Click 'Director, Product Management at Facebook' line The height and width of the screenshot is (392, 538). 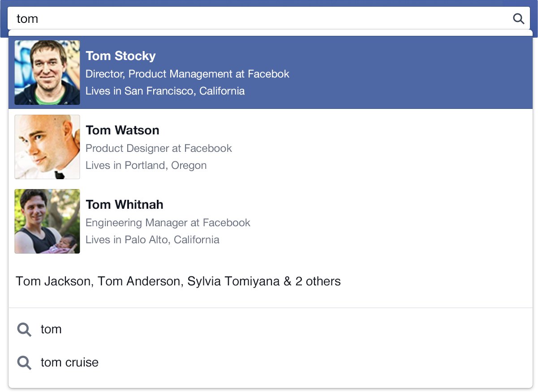pyautogui.click(x=187, y=74)
